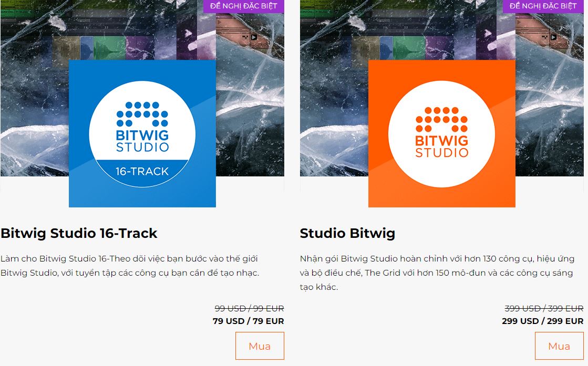588x366 pixels.
Task: Click the 79 USD / 79 EUR price
Action: click(x=248, y=321)
